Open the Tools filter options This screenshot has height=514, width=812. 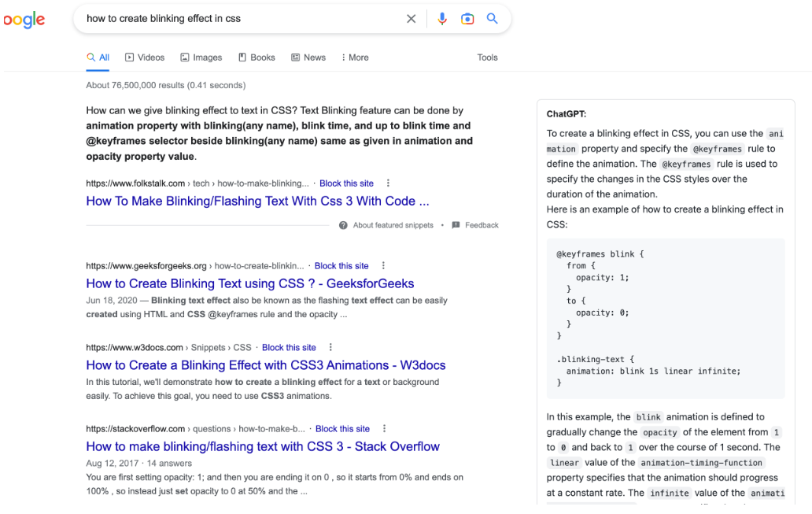point(487,57)
